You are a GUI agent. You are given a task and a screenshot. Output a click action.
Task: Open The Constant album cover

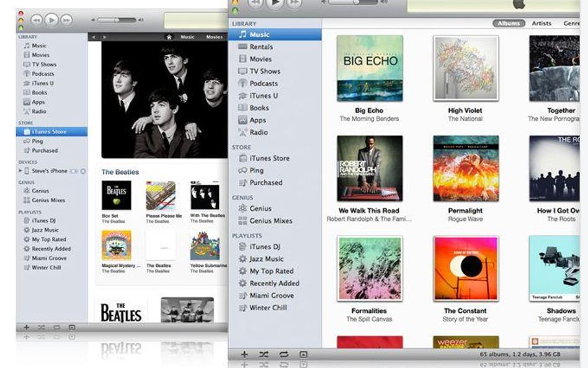click(x=466, y=269)
